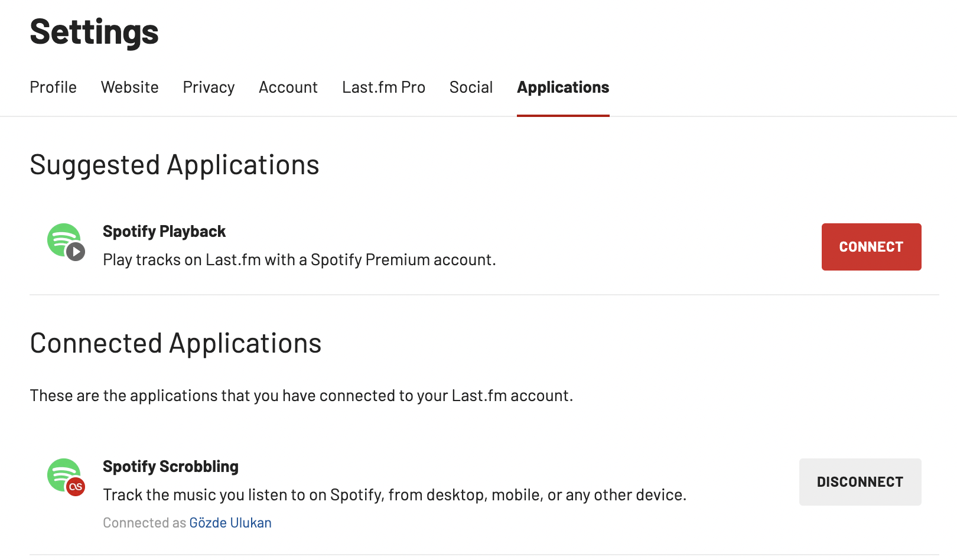957x560 pixels.
Task: Switch to the Website tab
Action: coord(130,87)
